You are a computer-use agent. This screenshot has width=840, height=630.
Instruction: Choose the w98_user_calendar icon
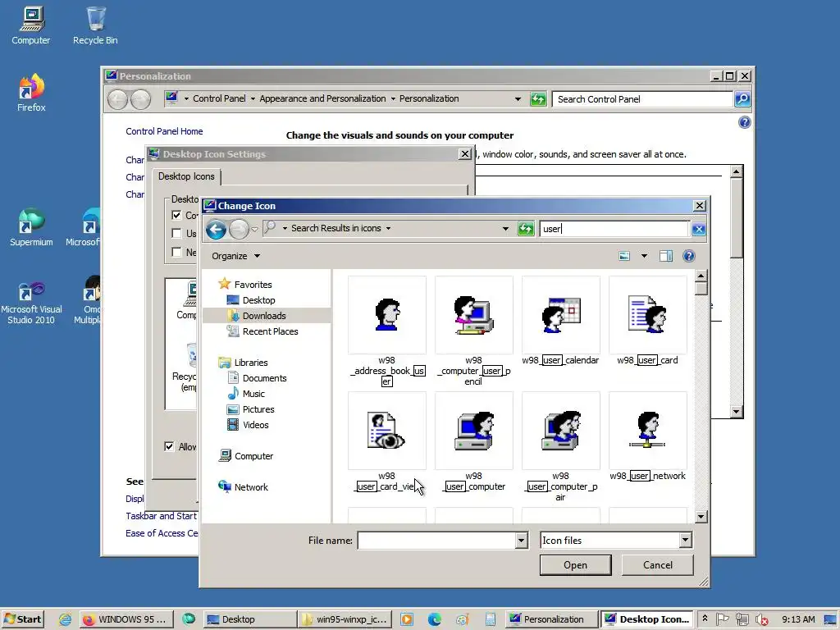(x=560, y=315)
